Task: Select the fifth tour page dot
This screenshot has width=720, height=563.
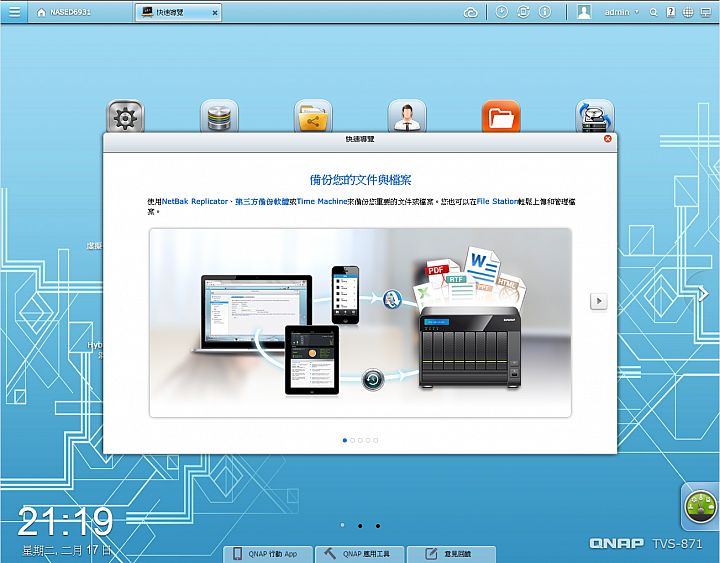Action: [376, 440]
